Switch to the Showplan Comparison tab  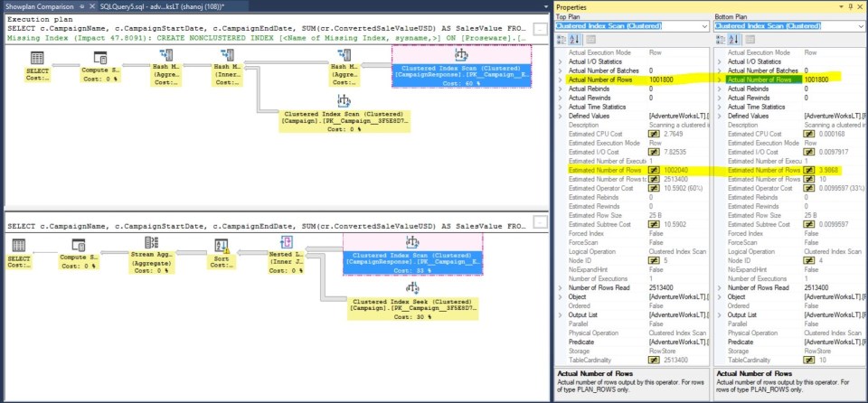pyautogui.click(x=41, y=6)
